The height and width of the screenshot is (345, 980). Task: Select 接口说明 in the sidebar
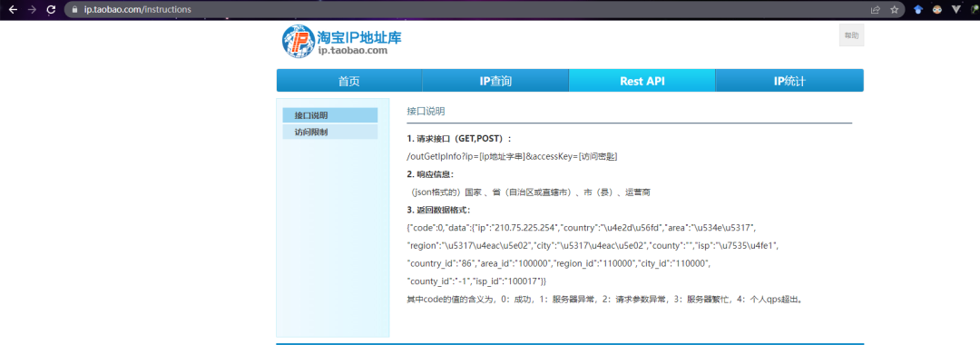330,115
